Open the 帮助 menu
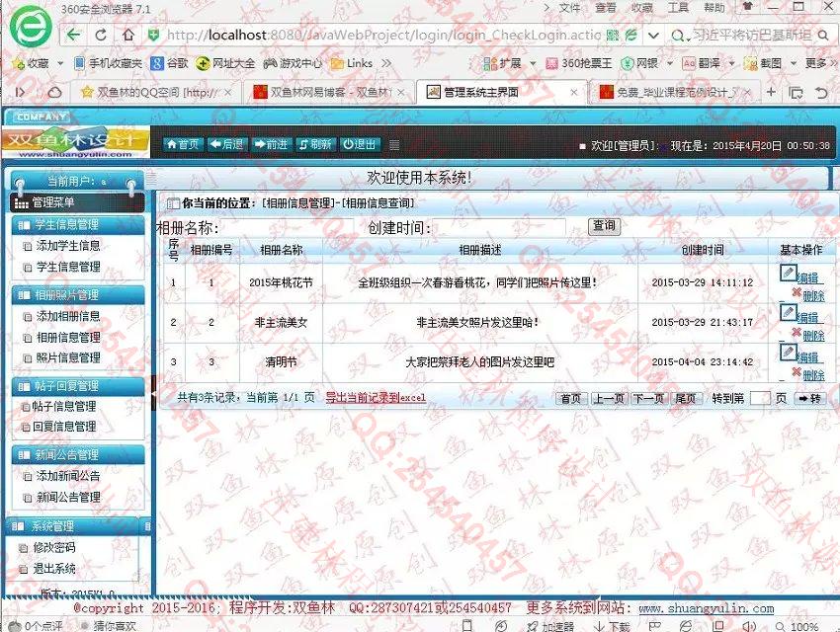Screen dimensions: 840x632 714,8
